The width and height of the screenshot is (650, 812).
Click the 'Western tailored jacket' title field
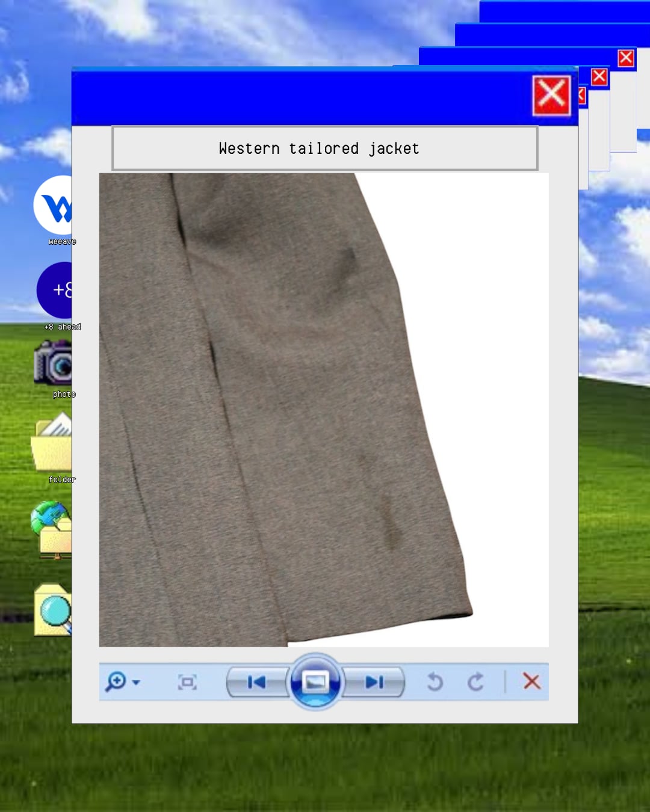(325, 148)
